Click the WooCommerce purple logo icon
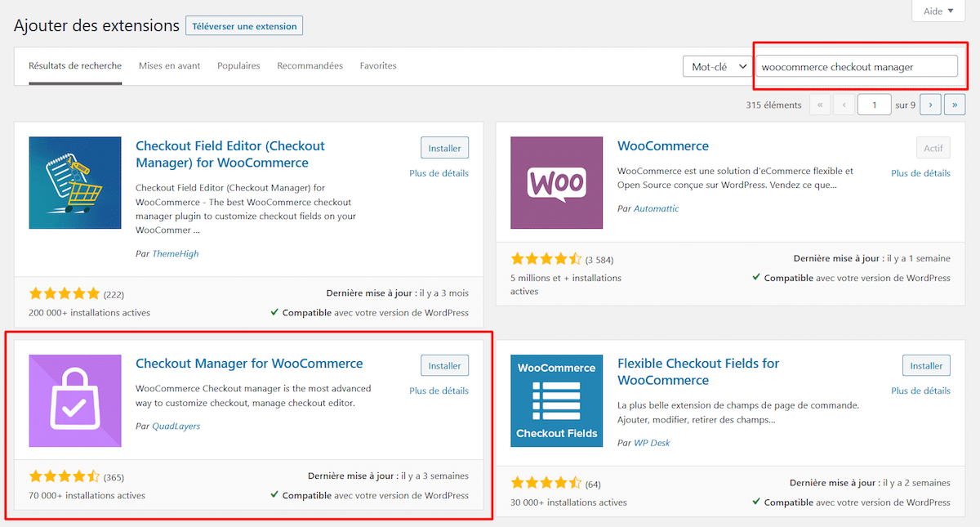Image resolution: width=980 pixels, height=527 pixels. tap(556, 183)
